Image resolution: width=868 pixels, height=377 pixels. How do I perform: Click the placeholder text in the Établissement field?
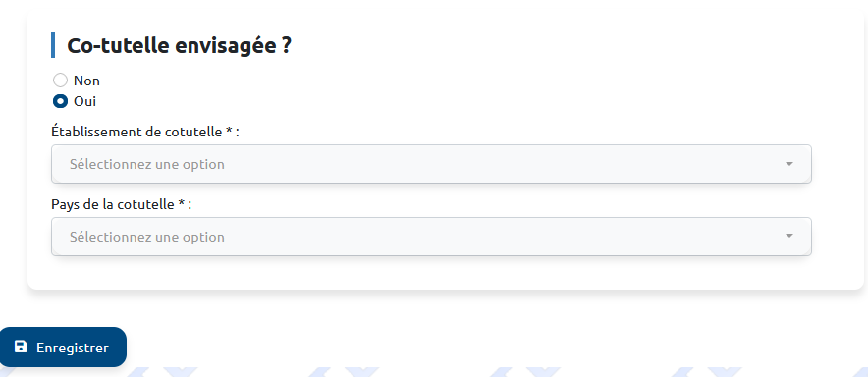coord(146,164)
